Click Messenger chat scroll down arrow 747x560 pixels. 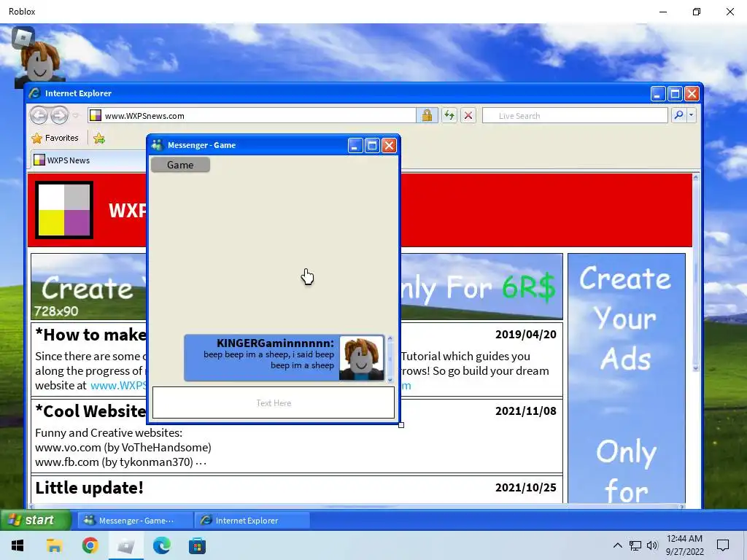click(390, 379)
